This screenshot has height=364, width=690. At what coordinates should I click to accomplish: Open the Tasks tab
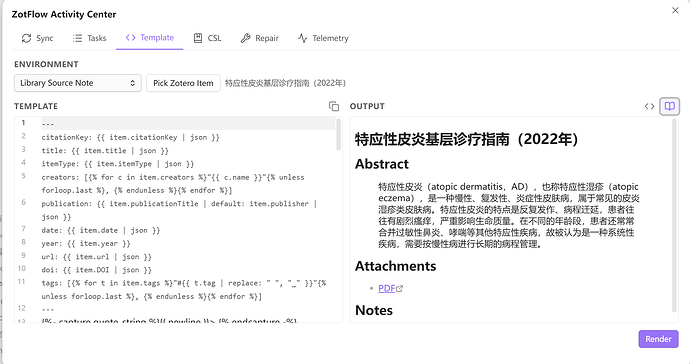click(89, 38)
